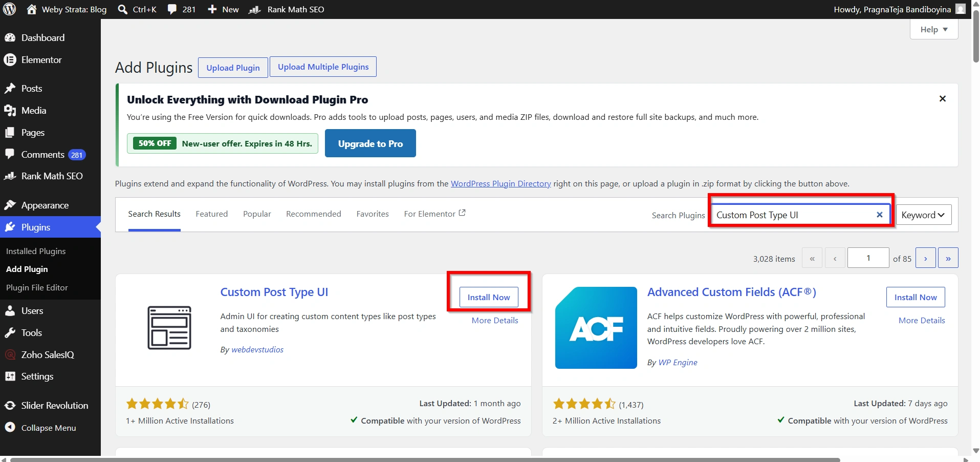Click the horizontal scrollbar at bottom
Image resolution: width=980 pixels, height=462 pixels.
click(x=425, y=459)
